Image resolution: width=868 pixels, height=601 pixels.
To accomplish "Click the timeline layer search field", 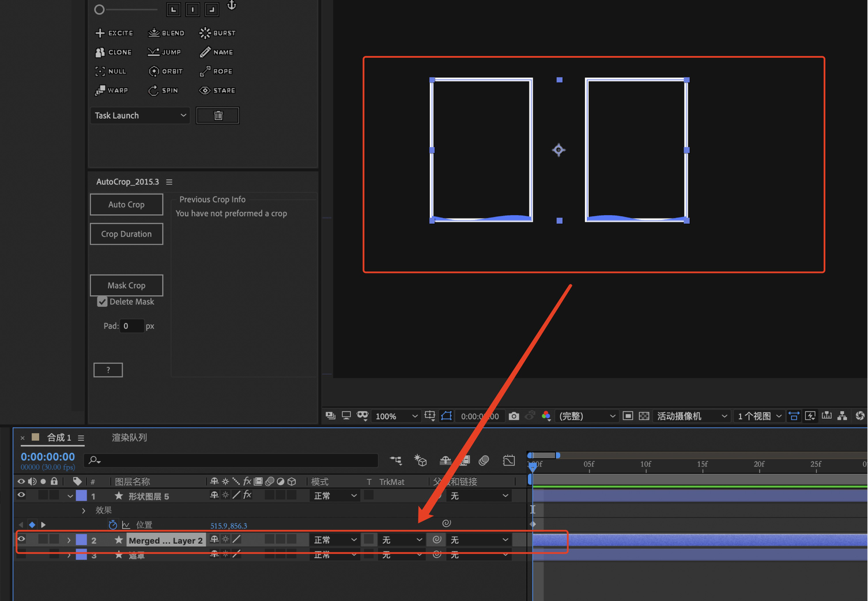I will click(x=231, y=460).
